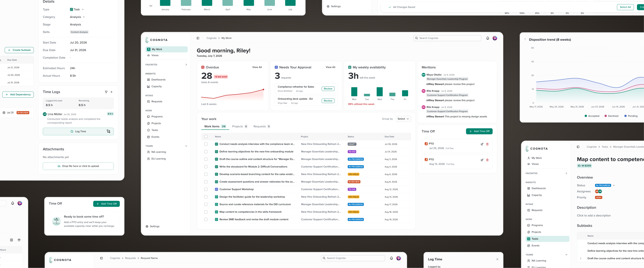Review the "Compliance refresher for Sales" request
644x268 pixels.
(x=328, y=89)
